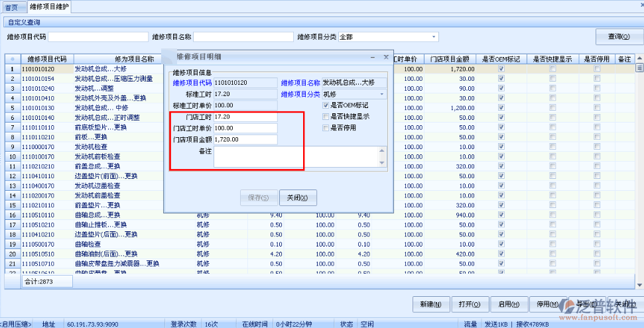Click the grid corner selector icon

click(11, 59)
